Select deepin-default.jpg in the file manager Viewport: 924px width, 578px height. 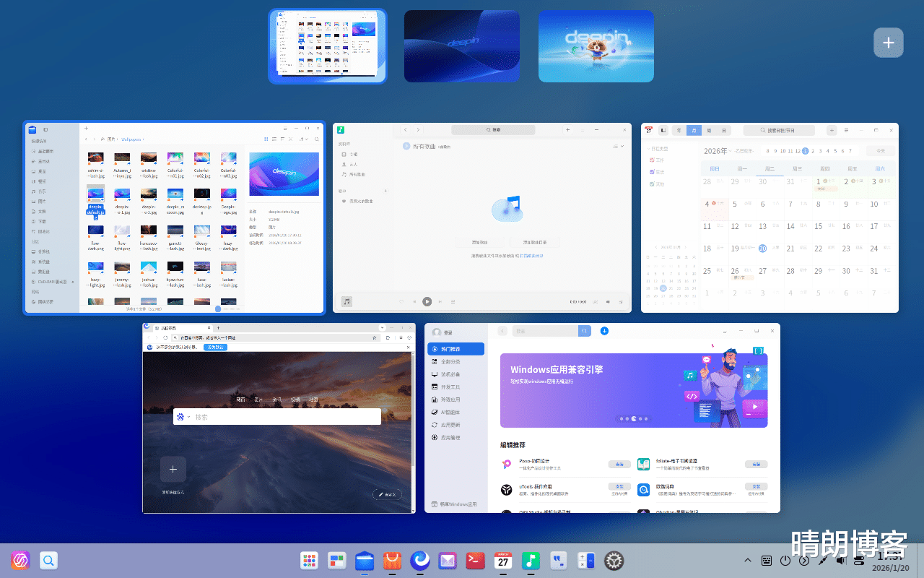(x=95, y=201)
